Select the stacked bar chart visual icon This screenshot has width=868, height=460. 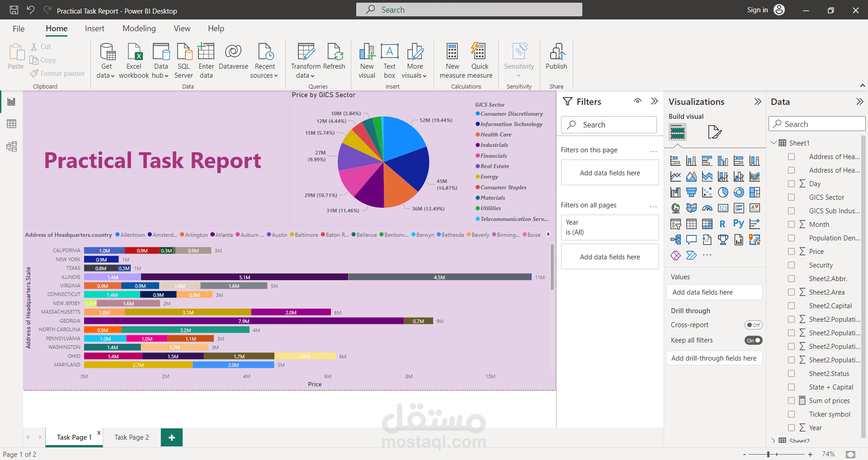coord(675,160)
